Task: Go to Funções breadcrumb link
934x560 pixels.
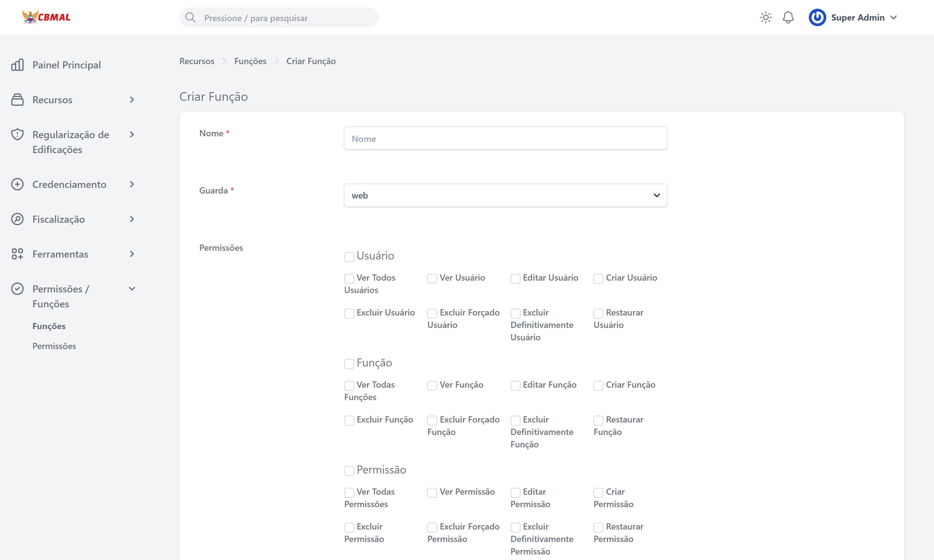Action: [x=250, y=61]
